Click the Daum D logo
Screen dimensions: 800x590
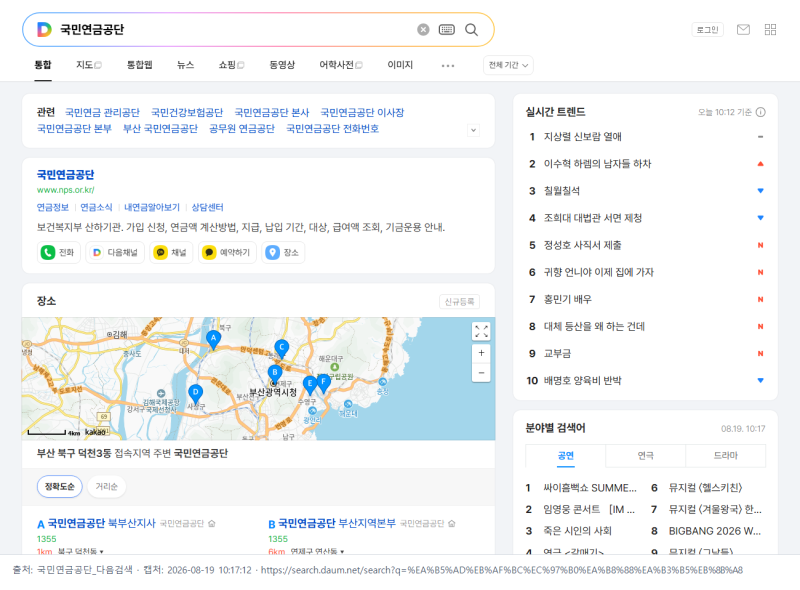pos(44,29)
